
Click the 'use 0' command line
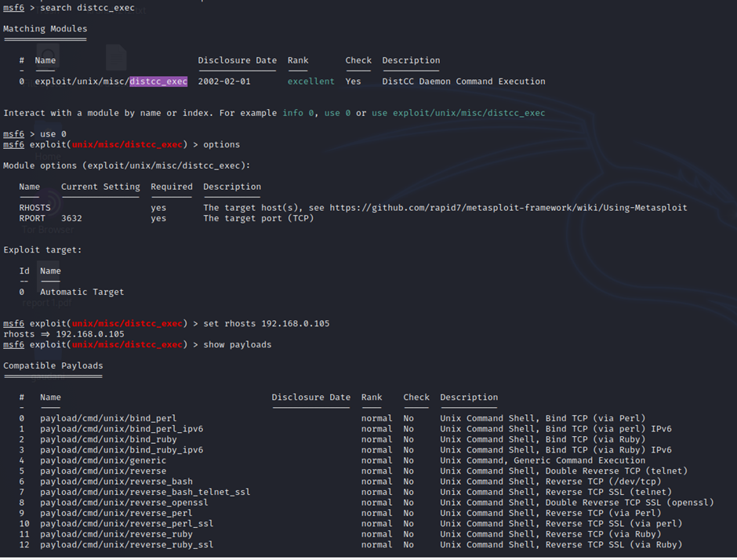click(53, 134)
